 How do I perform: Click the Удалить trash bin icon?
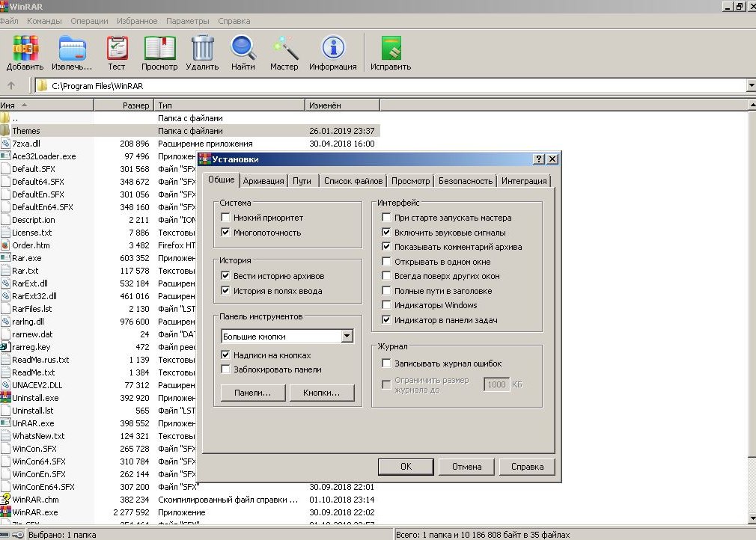(203, 48)
